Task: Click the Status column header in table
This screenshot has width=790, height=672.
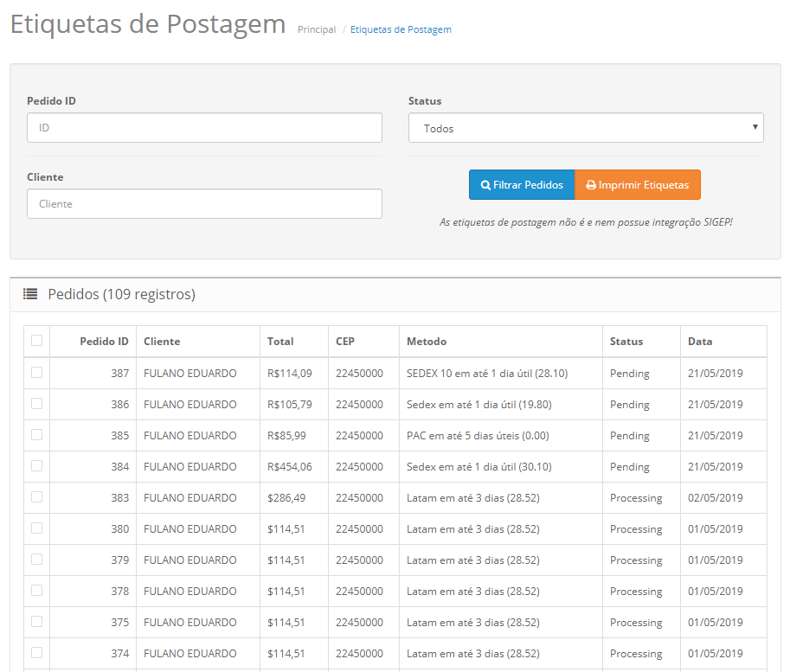Action: pyautogui.click(x=626, y=342)
